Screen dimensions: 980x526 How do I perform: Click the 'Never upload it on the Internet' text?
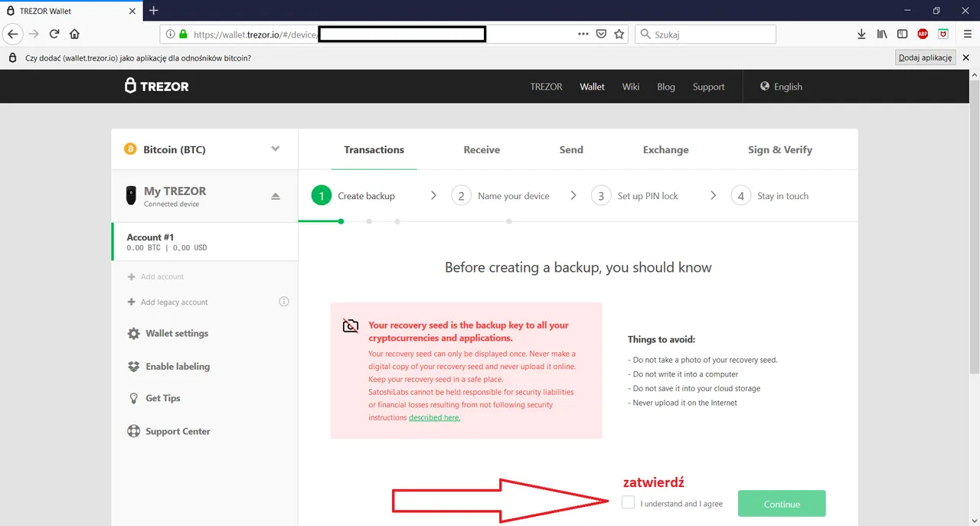coord(684,403)
